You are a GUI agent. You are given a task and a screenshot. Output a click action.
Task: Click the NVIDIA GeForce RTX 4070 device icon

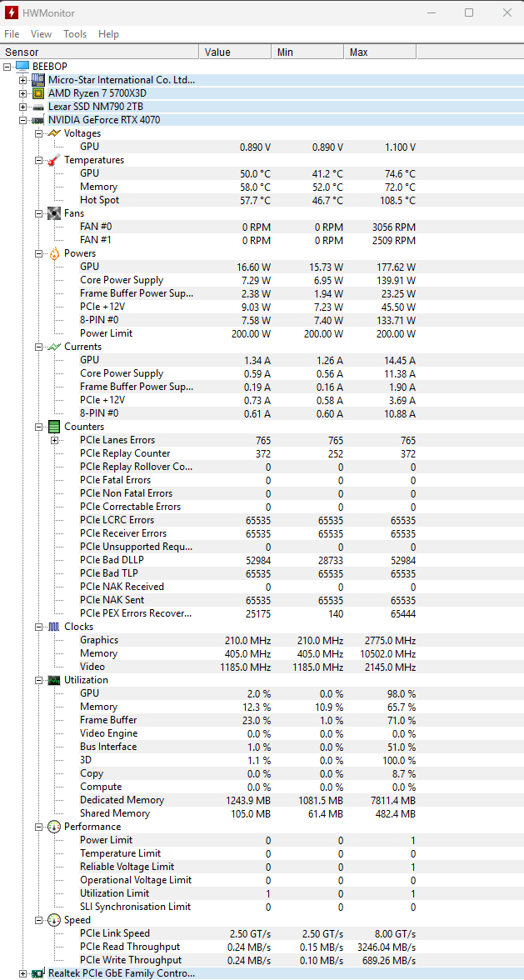[37, 119]
